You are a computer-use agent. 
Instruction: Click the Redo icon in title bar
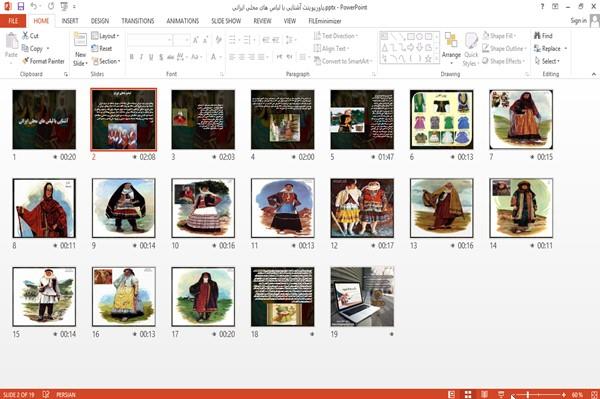point(51,6)
